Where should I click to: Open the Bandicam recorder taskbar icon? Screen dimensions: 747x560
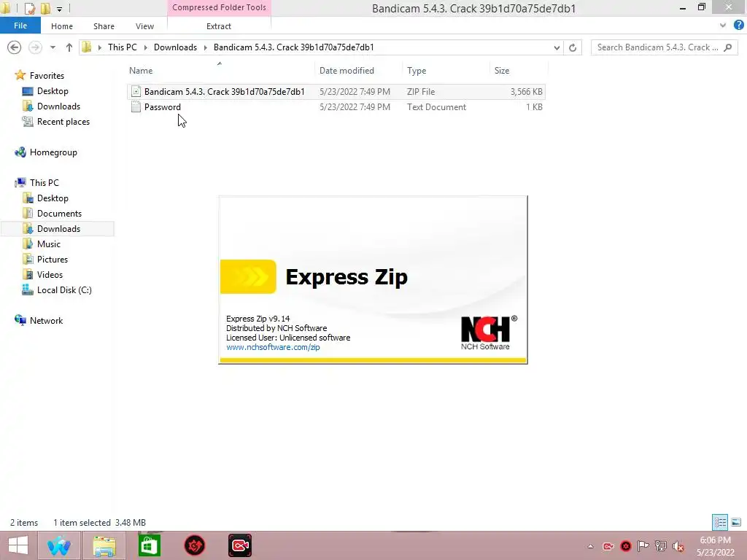pyautogui.click(x=239, y=545)
